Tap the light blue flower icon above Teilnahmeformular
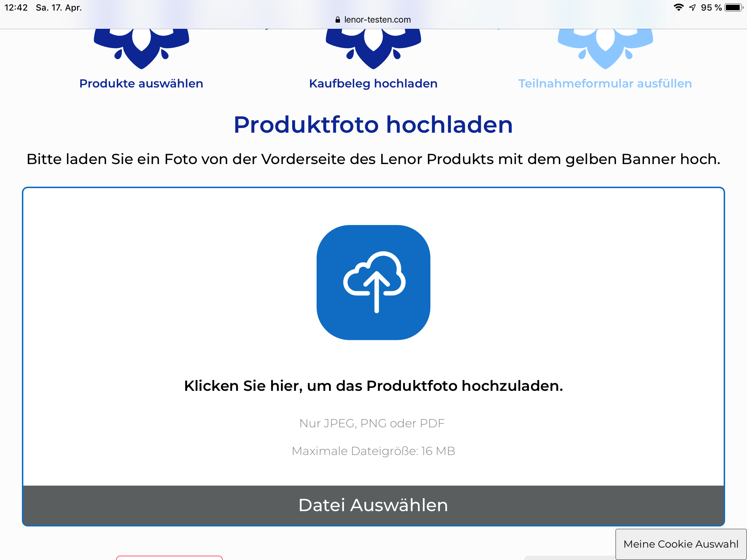This screenshot has width=747, height=560. pyautogui.click(x=605, y=49)
